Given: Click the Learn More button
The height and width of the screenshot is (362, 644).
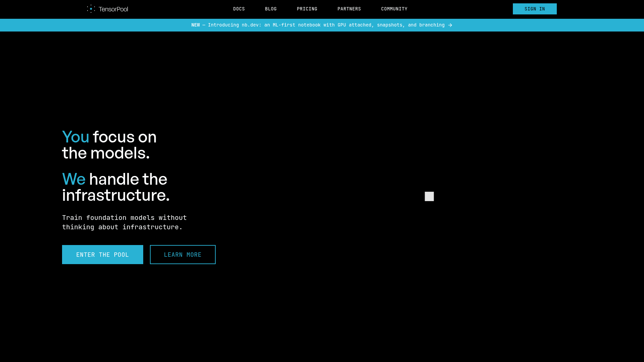Looking at the screenshot, I should pos(183,255).
